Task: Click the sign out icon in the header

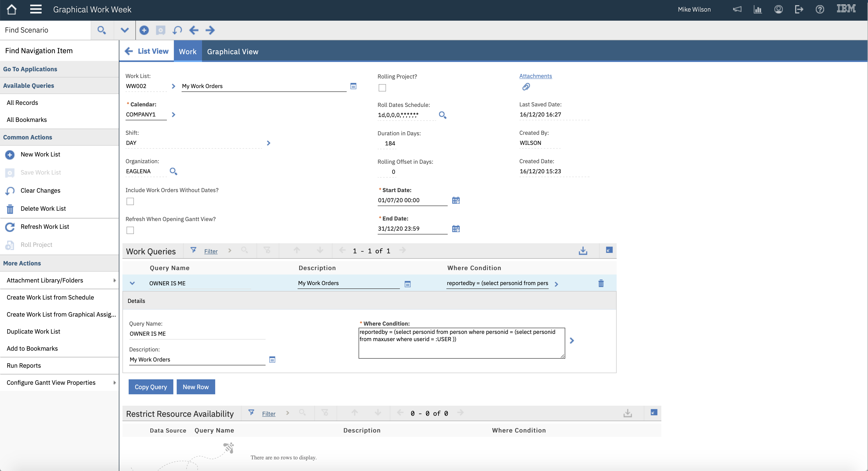Action: 799,9
